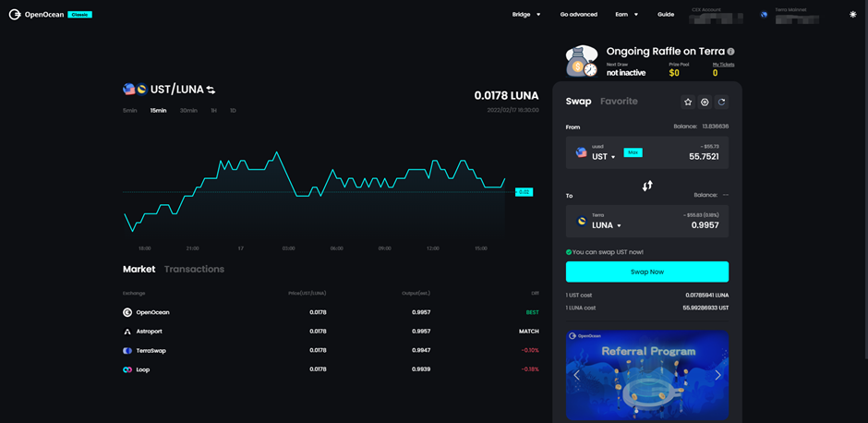Image resolution: width=868 pixels, height=423 pixels.
Task: Open the Favorite tab
Action: coord(619,102)
